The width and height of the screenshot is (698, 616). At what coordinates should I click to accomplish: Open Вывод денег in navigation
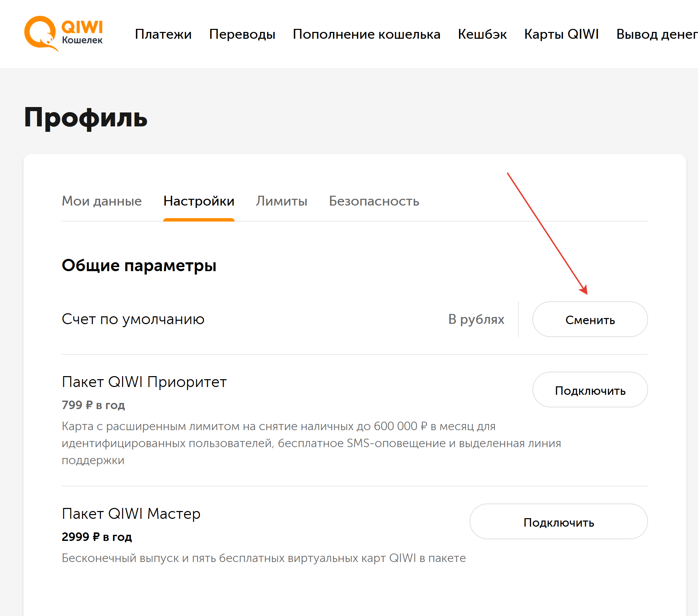tap(657, 34)
